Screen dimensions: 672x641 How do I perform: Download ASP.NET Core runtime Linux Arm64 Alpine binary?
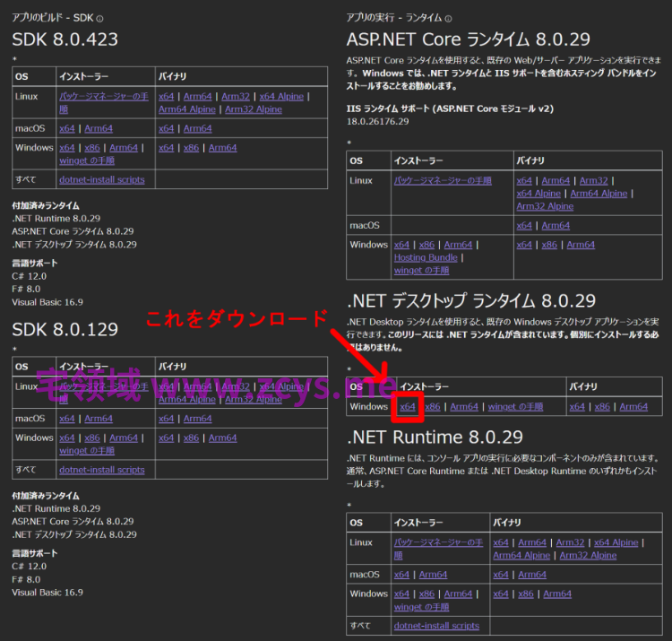599,194
